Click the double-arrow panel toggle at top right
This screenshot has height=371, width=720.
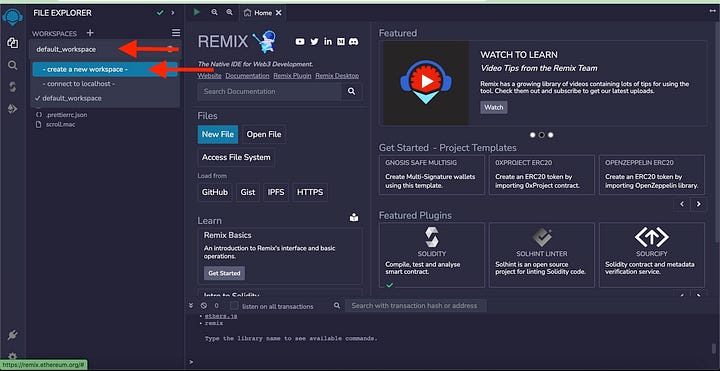click(712, 11)
